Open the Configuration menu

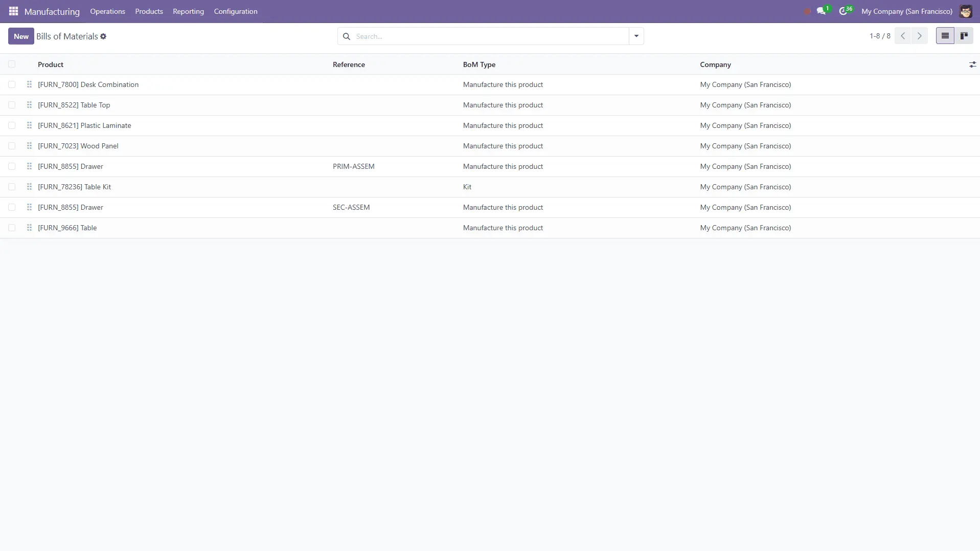235,11
